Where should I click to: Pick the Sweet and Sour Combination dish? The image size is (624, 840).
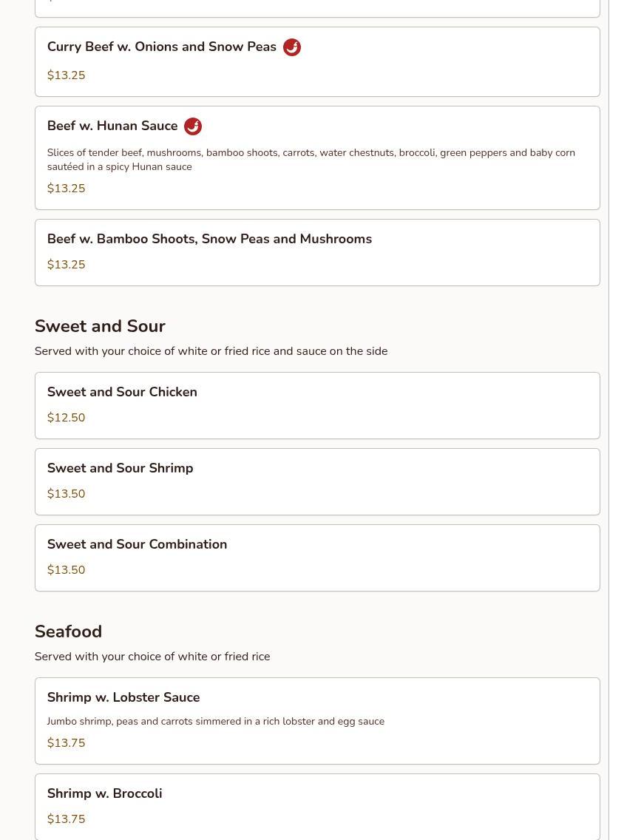[137, 545]
